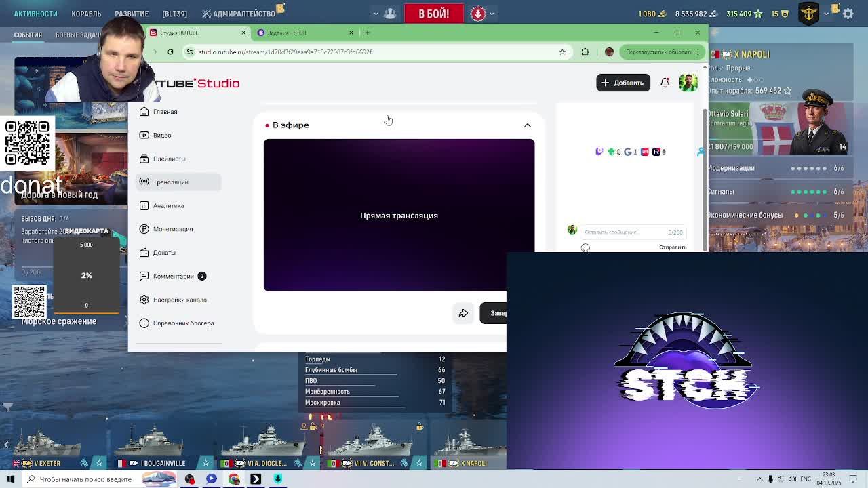Click ENG language indicator in tray

[806, 479]
